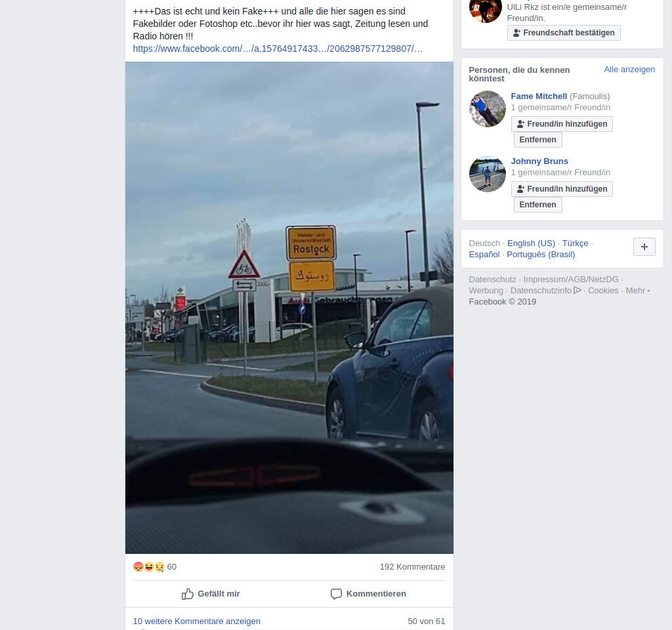The height and width of the screenshot is (630, 672).
Task: Click the plus button for more languages
Action: 644,247
